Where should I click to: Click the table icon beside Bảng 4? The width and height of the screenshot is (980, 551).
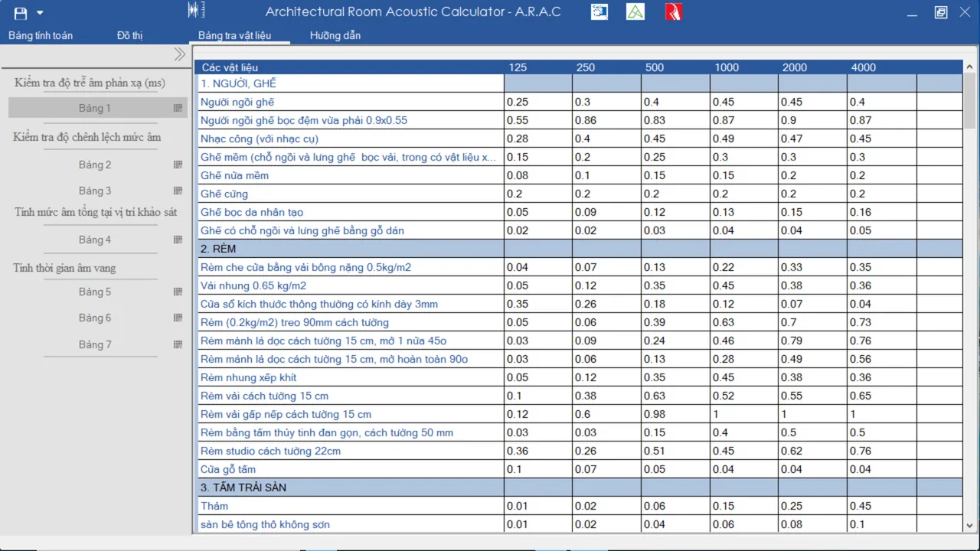click(178, 240)
